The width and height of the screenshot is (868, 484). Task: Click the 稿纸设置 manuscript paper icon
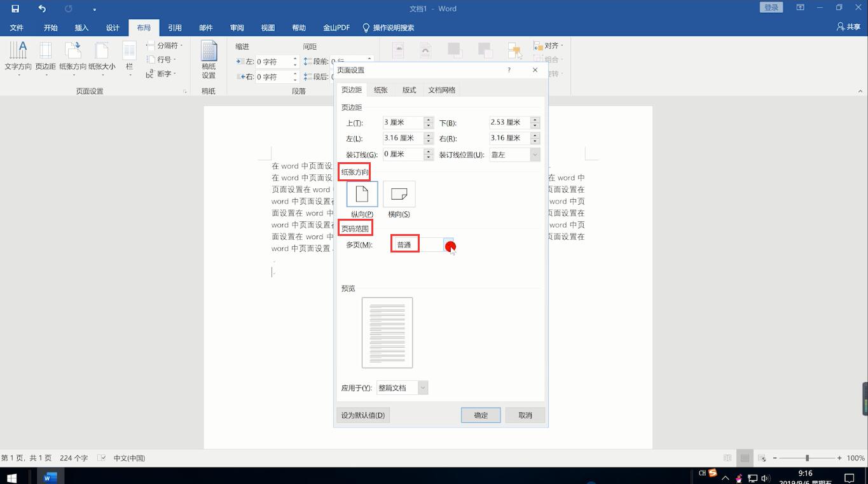(209, 60)
